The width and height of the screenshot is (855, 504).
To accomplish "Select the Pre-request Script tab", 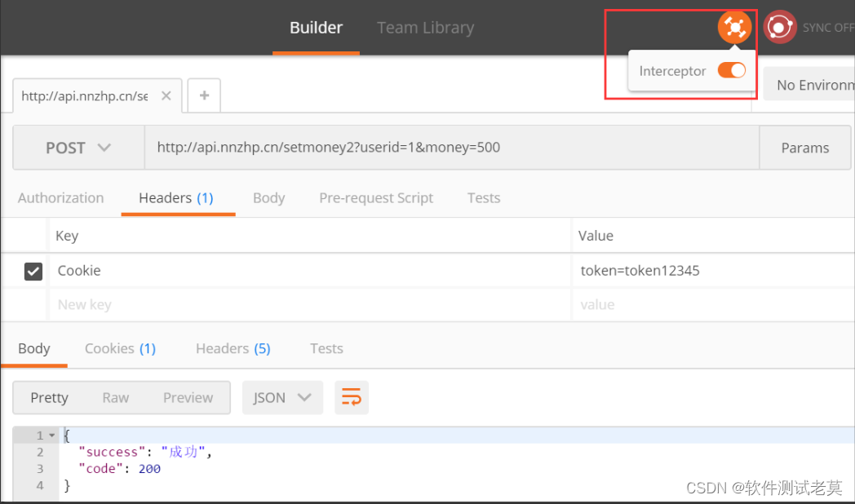I will coord(376,198).
